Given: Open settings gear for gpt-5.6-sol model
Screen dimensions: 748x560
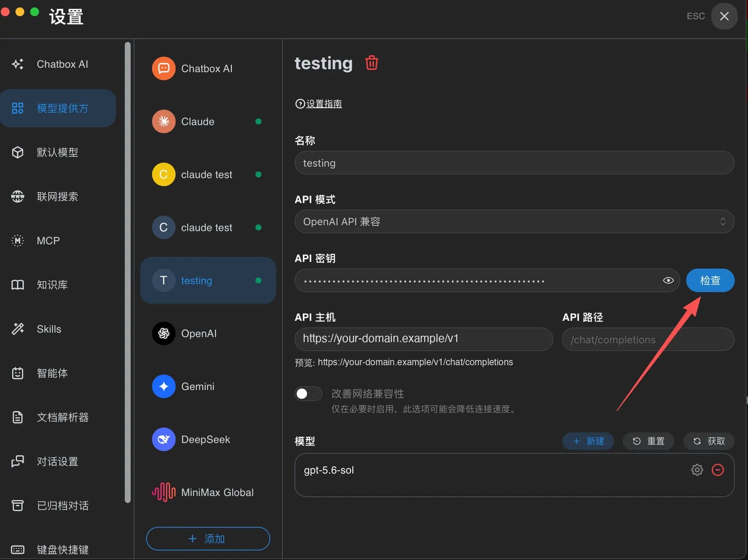Looking at the screenshot, I should [697, 470].
